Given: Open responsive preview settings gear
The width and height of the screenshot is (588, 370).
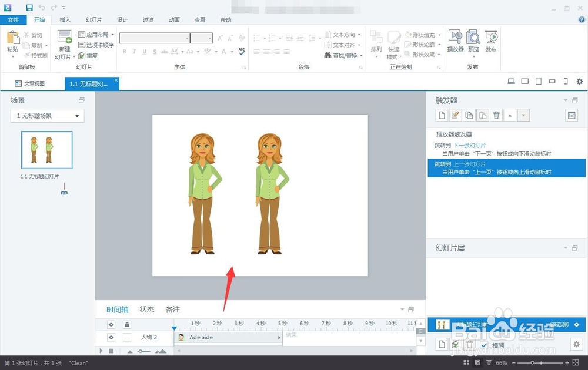Looking at the screenshot, I should pyautogui.click(x=580, y=81).
